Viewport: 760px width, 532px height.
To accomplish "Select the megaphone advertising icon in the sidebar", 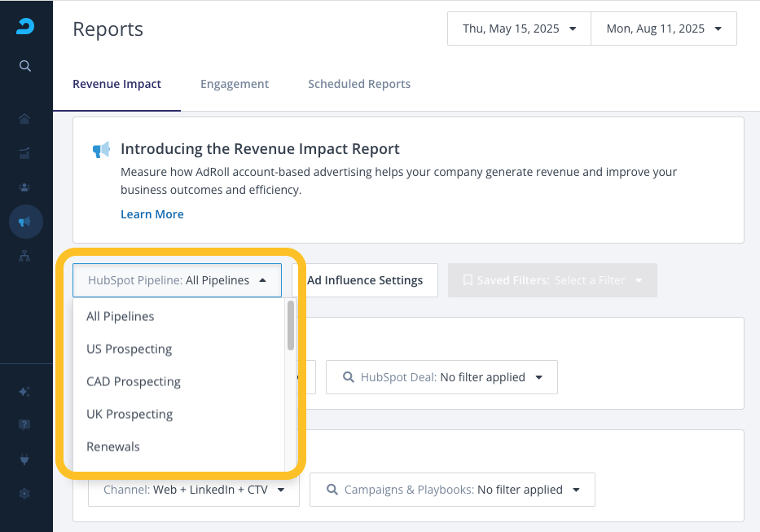I will 25,221.
